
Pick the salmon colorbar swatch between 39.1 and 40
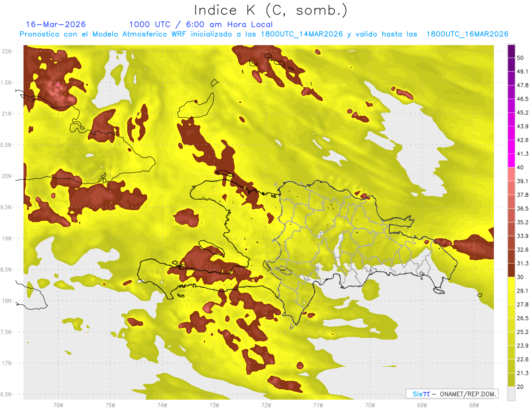(x=511, y=174)
